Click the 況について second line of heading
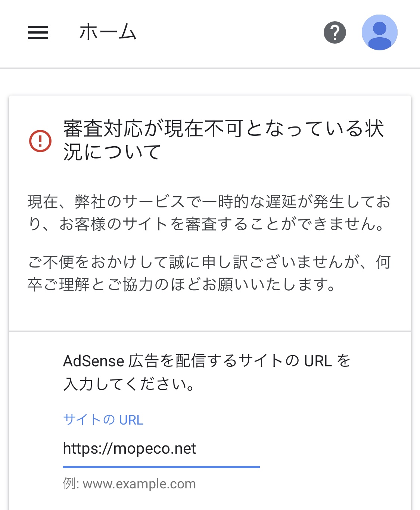 [112, 152]
